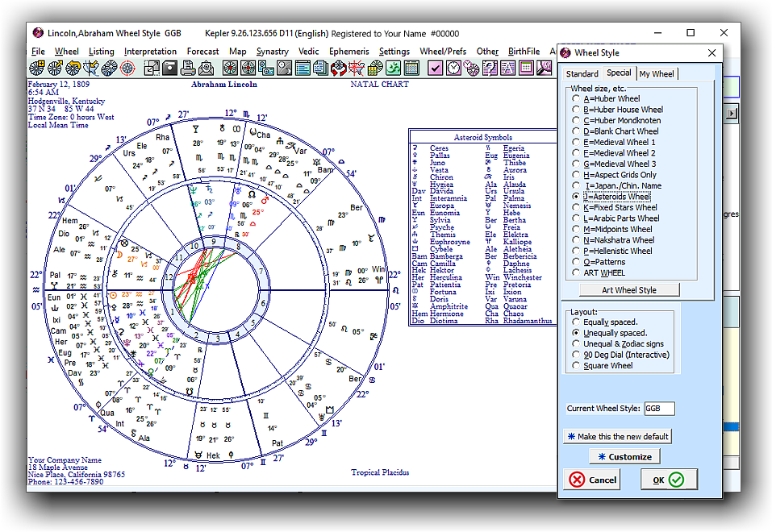Choose the A=Huber Wheel radio button
This screenshot has height=532, width=772.
(x=575, y=98)
